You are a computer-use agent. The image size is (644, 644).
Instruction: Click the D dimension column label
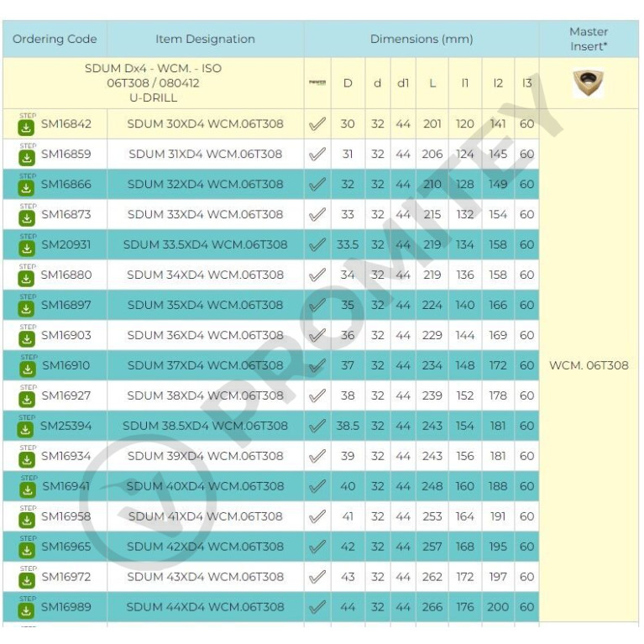pos(348,83)
